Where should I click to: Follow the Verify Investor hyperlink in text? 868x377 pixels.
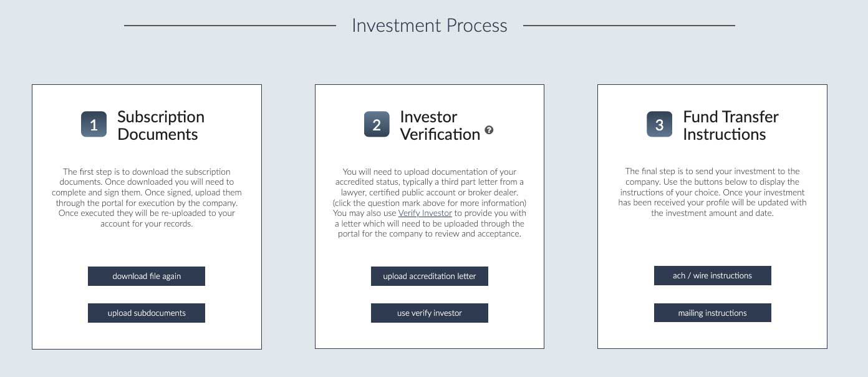point(425,213)
